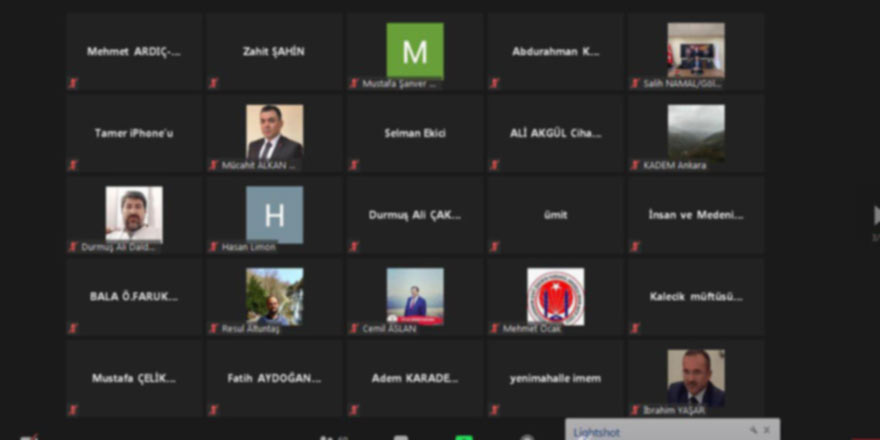Select the yenimahalle imem participant tile
The height and width of the screenshot is (440, 880).
[x=556, y=378]
